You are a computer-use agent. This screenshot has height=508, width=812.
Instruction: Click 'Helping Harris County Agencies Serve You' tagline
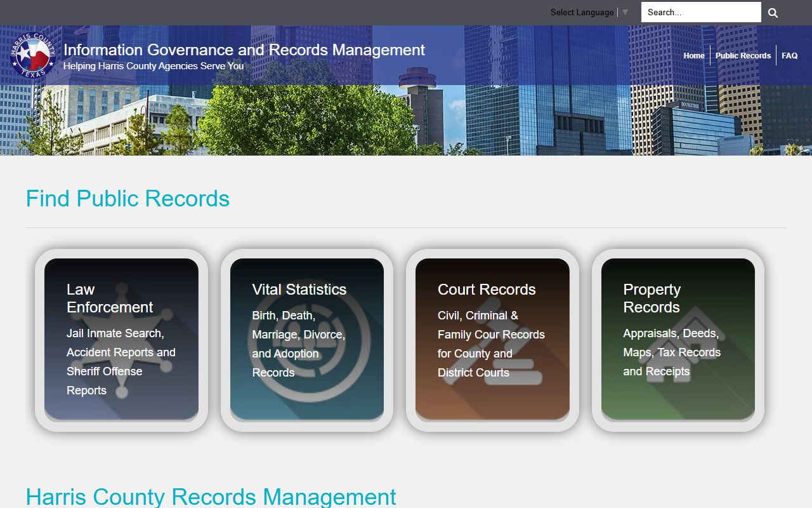154,66
